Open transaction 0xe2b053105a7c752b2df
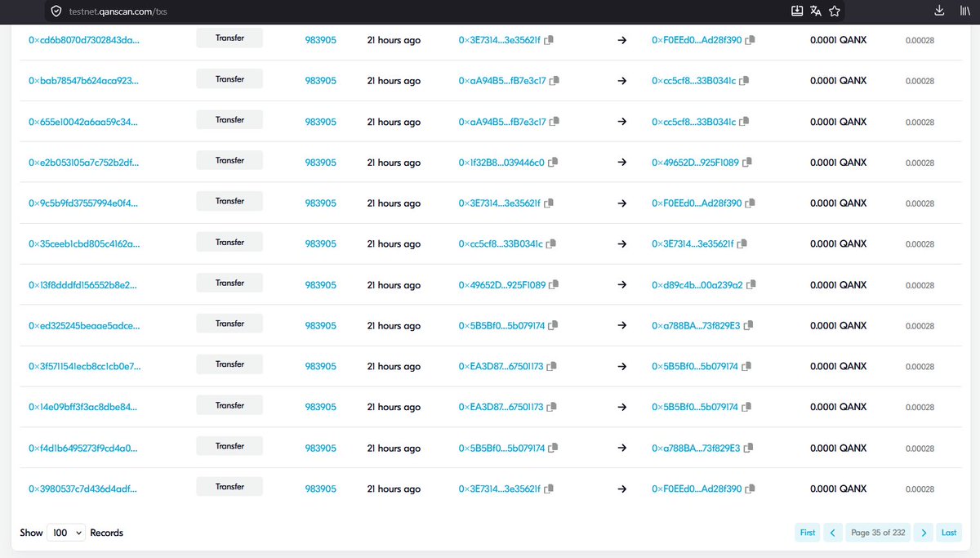Screen dimensions: 980x558 coord(84,163)
